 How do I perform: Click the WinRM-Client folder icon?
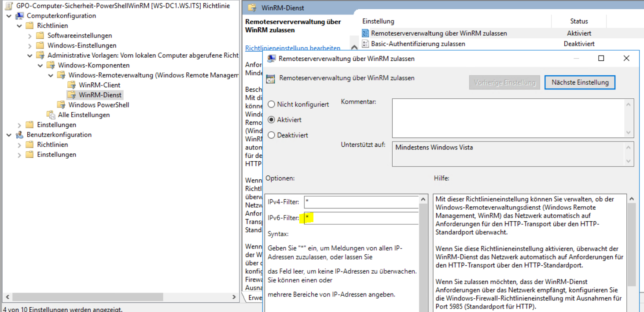(71, 85)
